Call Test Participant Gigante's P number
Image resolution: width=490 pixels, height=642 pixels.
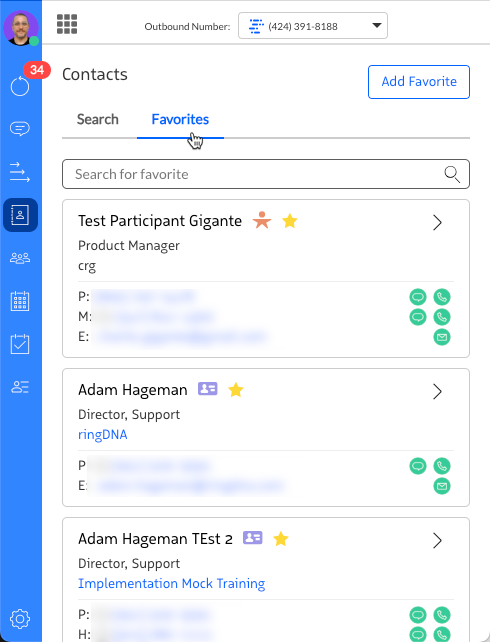(442, 297)
